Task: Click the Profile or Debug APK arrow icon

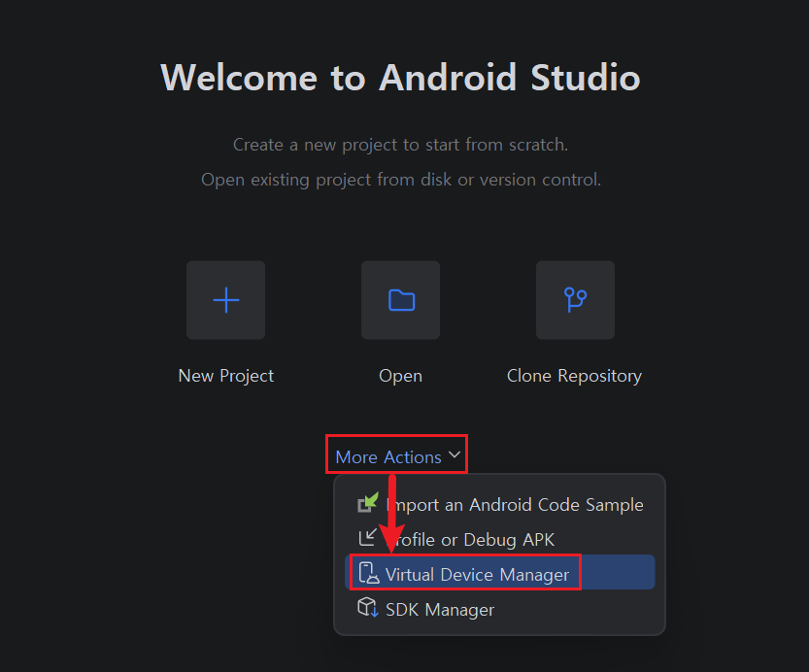Action: [x=367, y=538]
